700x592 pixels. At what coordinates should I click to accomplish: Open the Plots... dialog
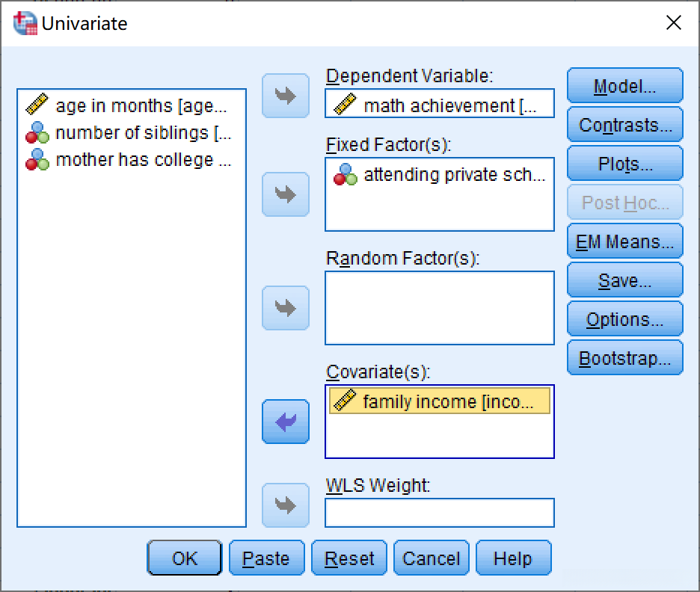tap(624, 164)
